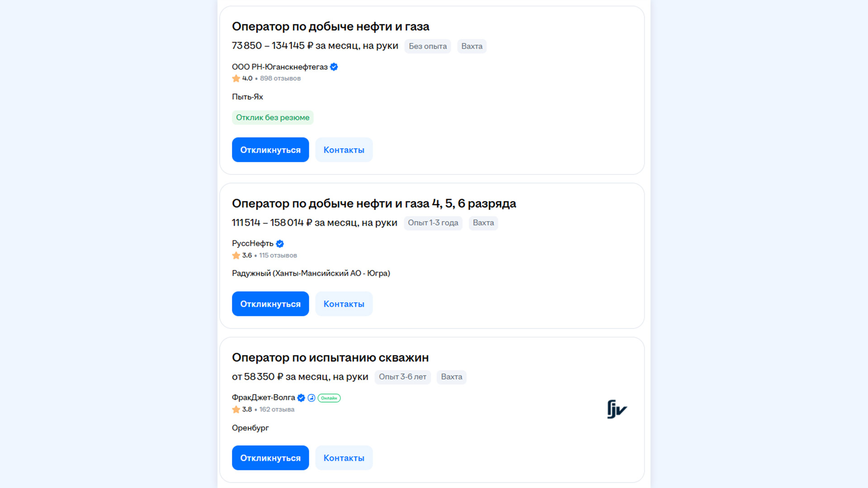Click verified badge next to ООО РН-Юганскнефтегаз
Screen dimensions: 868x488
(334, 67)
